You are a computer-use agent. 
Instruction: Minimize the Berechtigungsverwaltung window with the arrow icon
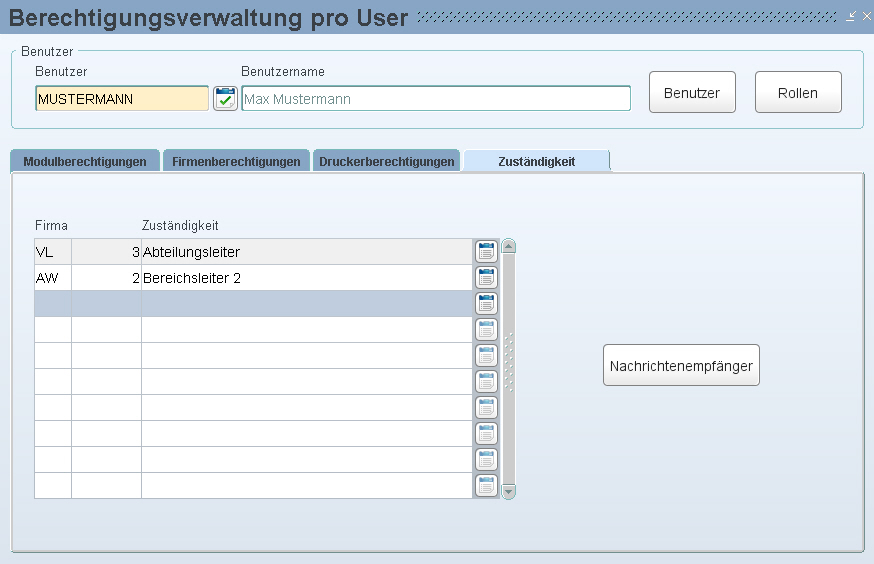click(851, 16)
